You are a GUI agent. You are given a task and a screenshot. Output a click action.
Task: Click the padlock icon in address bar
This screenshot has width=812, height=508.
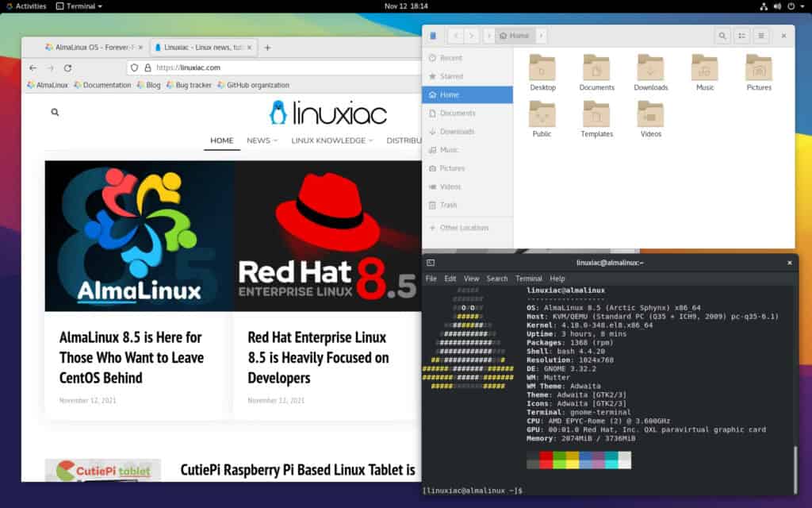click(147, 68)
